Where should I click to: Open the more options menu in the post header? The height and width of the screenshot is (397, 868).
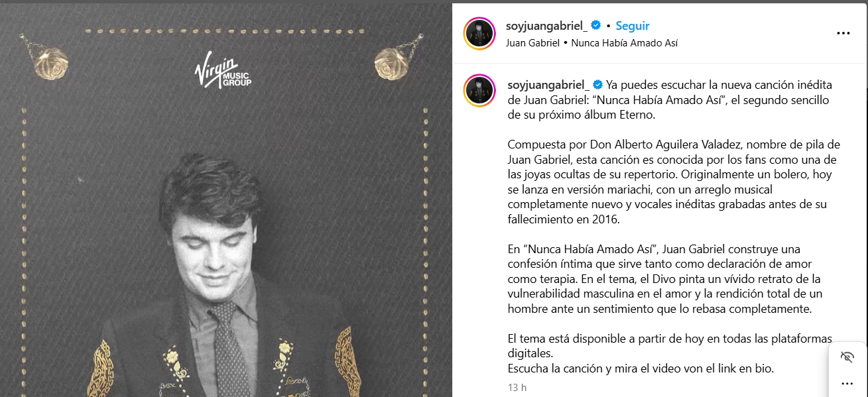pyautogui.click(x=843, y=34)
